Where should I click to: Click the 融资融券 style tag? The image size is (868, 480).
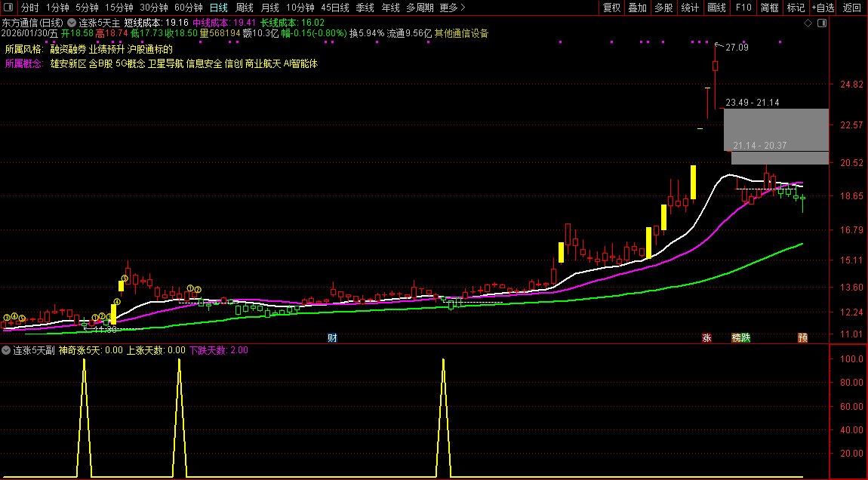[68, 49]
